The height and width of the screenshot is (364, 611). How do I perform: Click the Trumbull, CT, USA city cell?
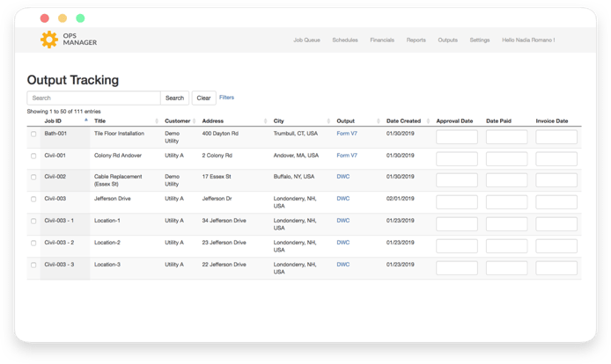[x=295, y=134]
